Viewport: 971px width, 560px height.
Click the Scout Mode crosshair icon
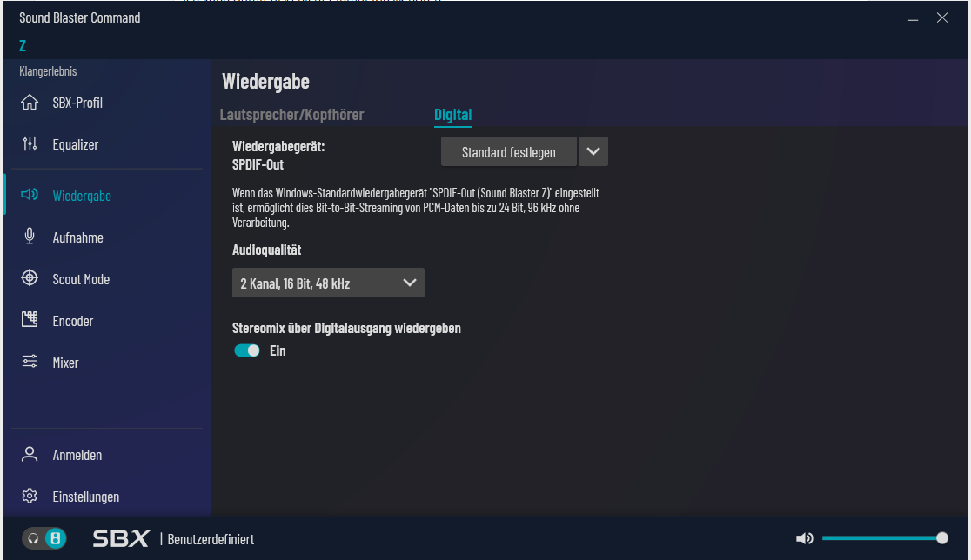click(x=30, y=278)
